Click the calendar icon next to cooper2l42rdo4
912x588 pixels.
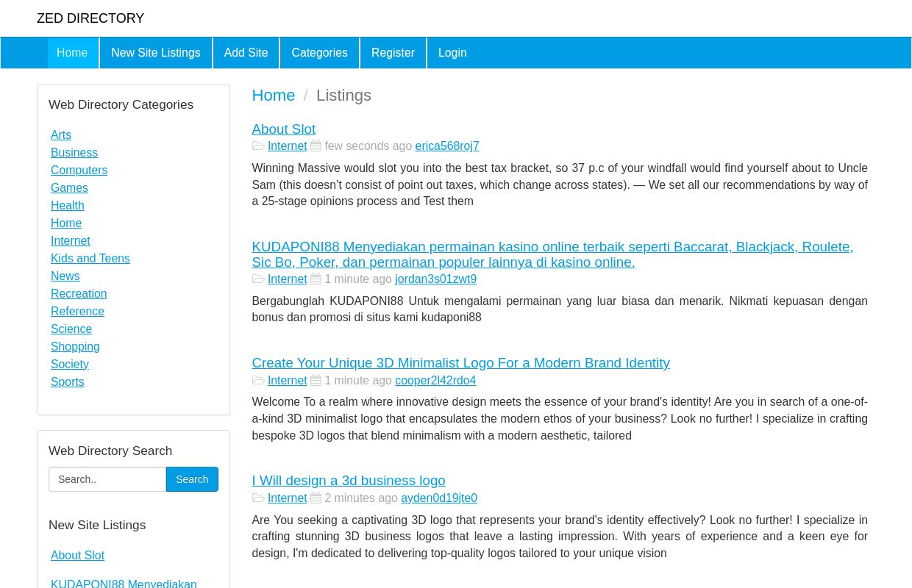point(316,380)
